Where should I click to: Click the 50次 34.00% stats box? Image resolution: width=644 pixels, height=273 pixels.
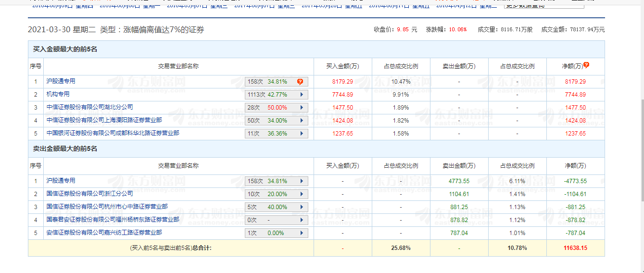pyautogui.click(x=277, y=121)
